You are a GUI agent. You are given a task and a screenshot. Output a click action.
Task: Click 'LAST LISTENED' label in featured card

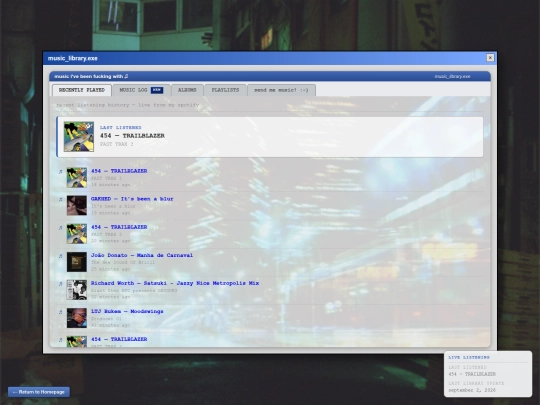[121, 127]
